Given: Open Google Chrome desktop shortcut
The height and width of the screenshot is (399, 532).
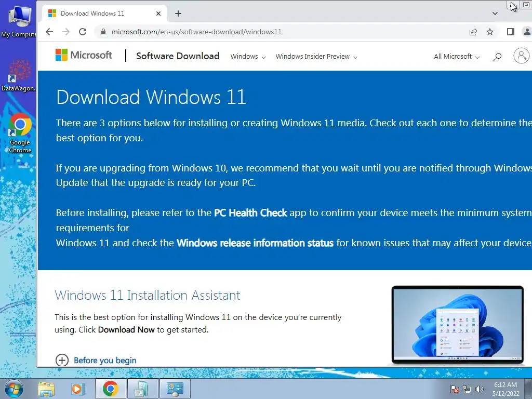Looking at the screenshot, I should tap(20, 133).
